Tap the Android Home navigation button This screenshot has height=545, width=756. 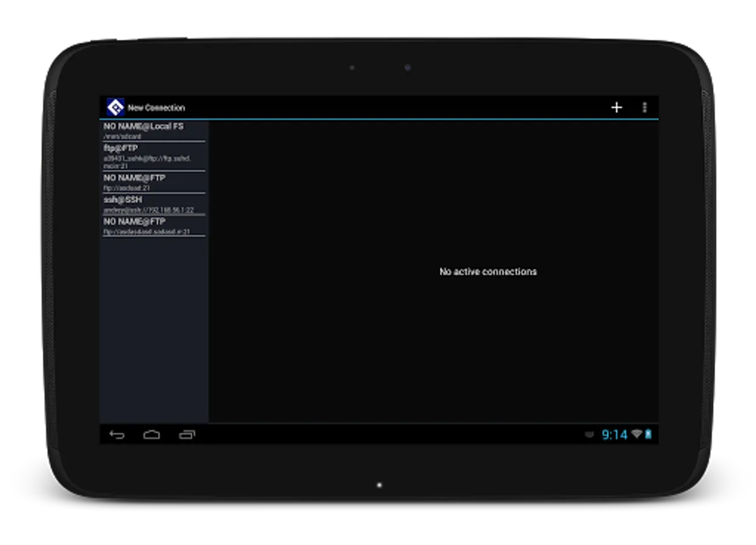point(151,434)
